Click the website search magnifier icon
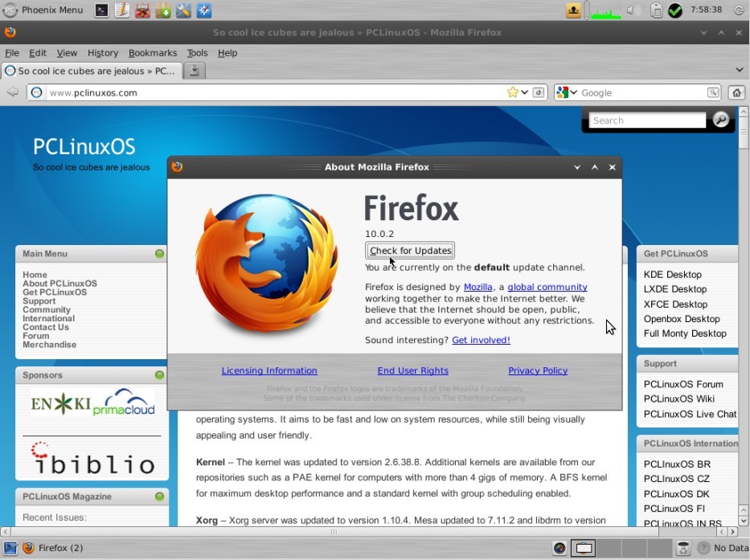 720,121
